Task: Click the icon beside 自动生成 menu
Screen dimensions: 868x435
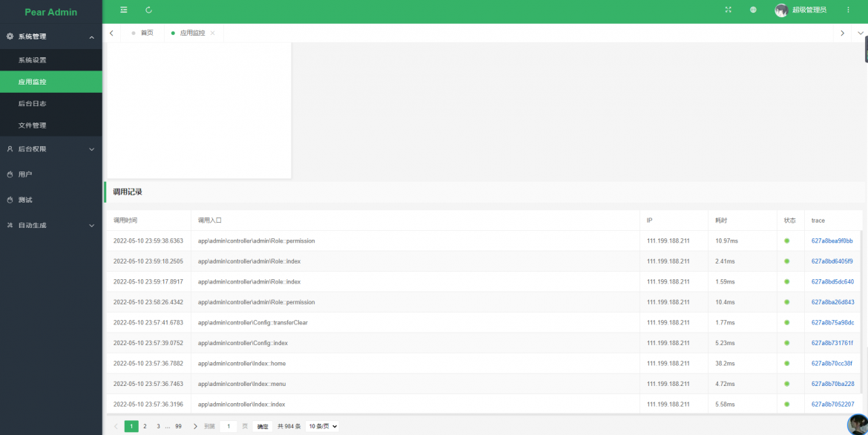Action: pyautogui.click(x=10, y=226)
